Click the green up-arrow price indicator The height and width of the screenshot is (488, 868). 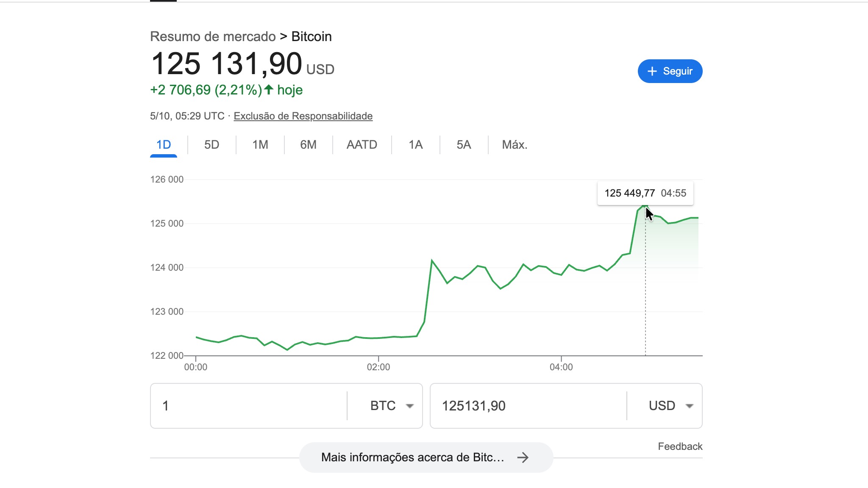click(x=269, y=89)
